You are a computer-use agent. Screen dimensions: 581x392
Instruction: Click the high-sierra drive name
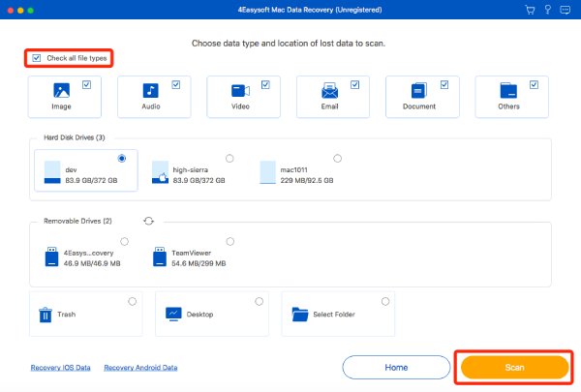pyautogui.click(x=190, y=170)
